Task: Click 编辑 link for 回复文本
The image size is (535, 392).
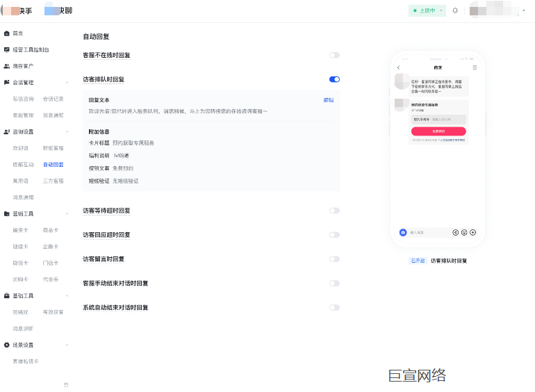Action: tap(329, 100)
